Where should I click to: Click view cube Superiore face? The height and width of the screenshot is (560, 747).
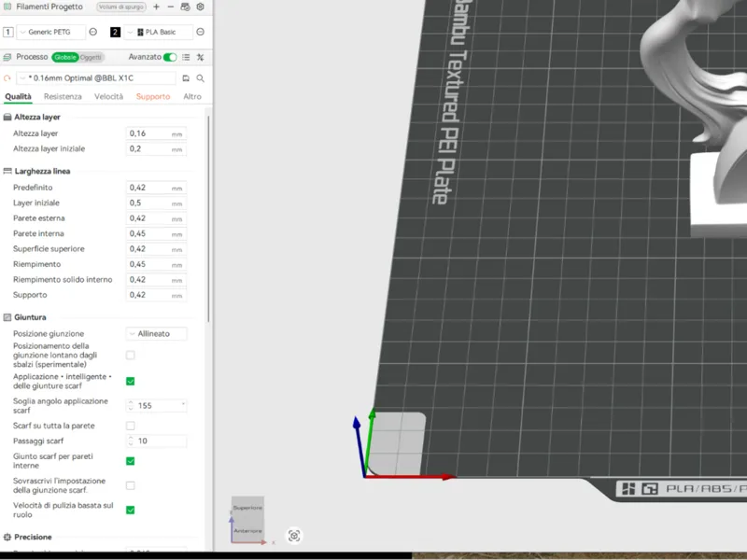pyautogui.click(x=247, y=508)
